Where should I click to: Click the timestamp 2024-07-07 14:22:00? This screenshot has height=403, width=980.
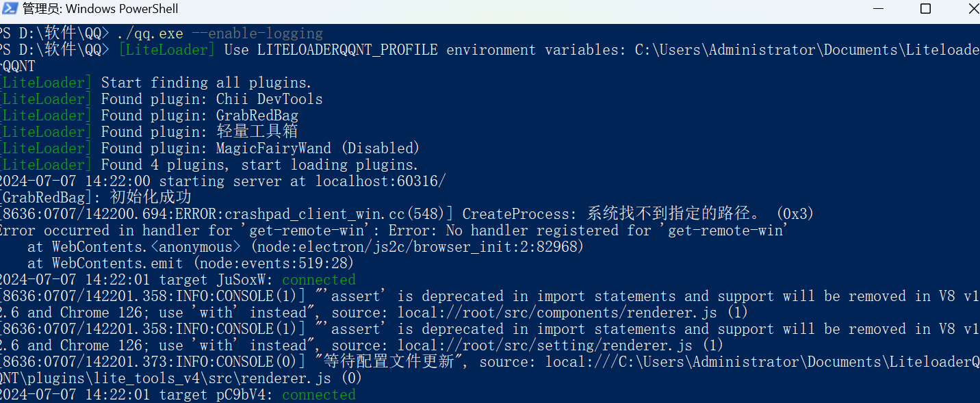point(75,181)
